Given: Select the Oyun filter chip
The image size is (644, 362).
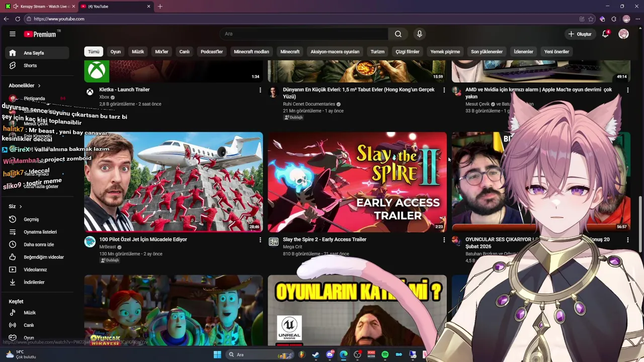Looking at the screenshot, I should 116,52.
